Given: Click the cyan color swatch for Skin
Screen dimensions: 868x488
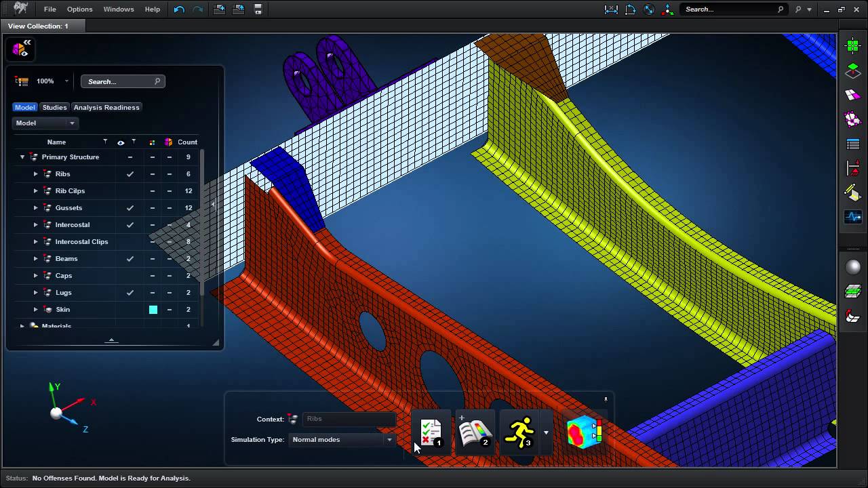Looking at the screenshot, I should (x=153, y=310).
